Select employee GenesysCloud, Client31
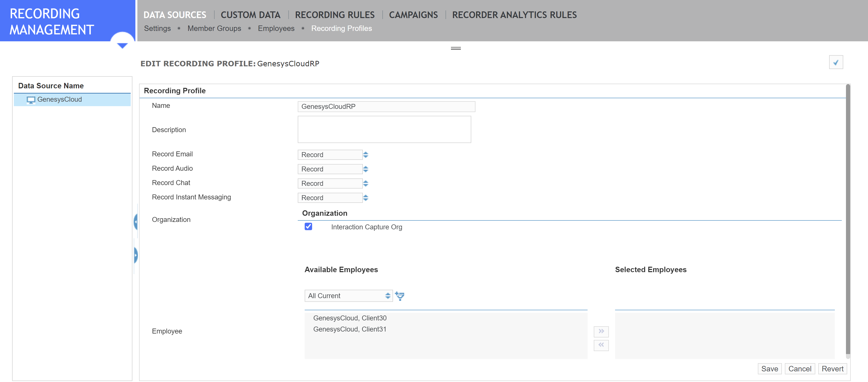Image resolution: width=868 pixels, height=382 pixels. [350, 329]
